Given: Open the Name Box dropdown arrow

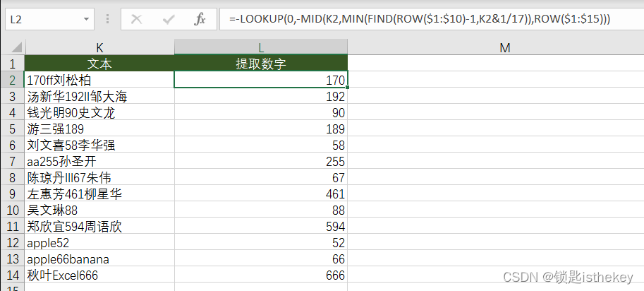Looking at the screenshot, I should (86, 19).
